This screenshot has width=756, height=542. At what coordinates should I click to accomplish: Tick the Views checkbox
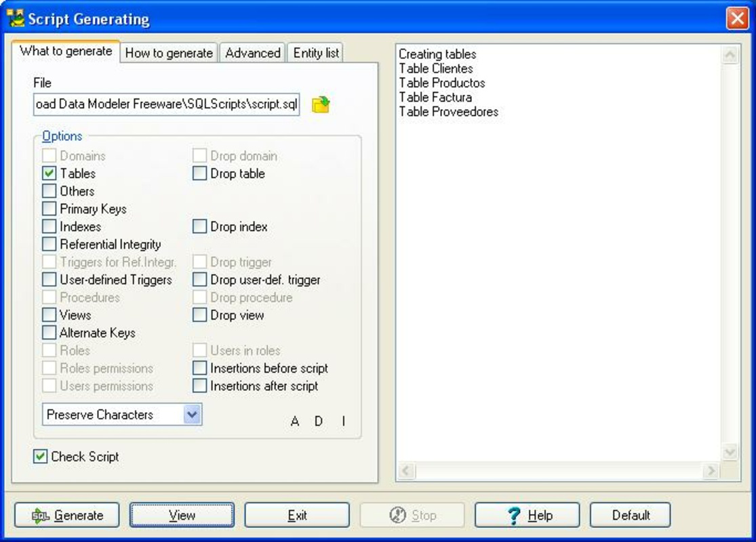click(49, 315)
